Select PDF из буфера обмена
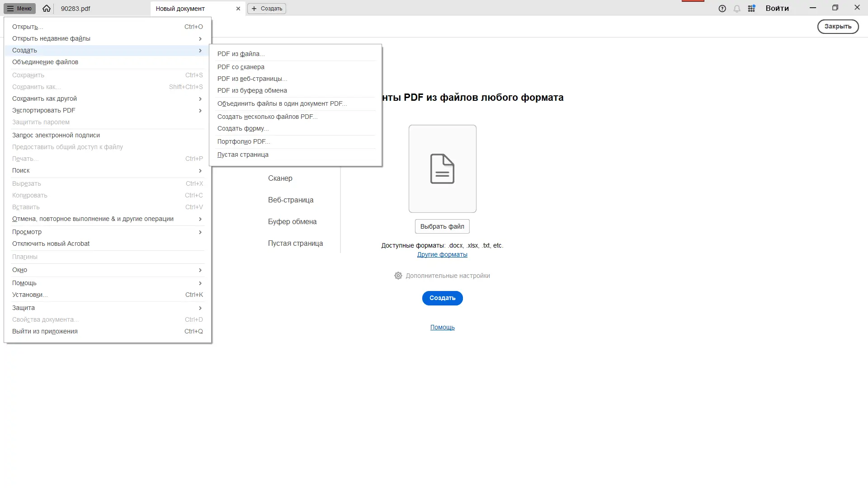 252,90
